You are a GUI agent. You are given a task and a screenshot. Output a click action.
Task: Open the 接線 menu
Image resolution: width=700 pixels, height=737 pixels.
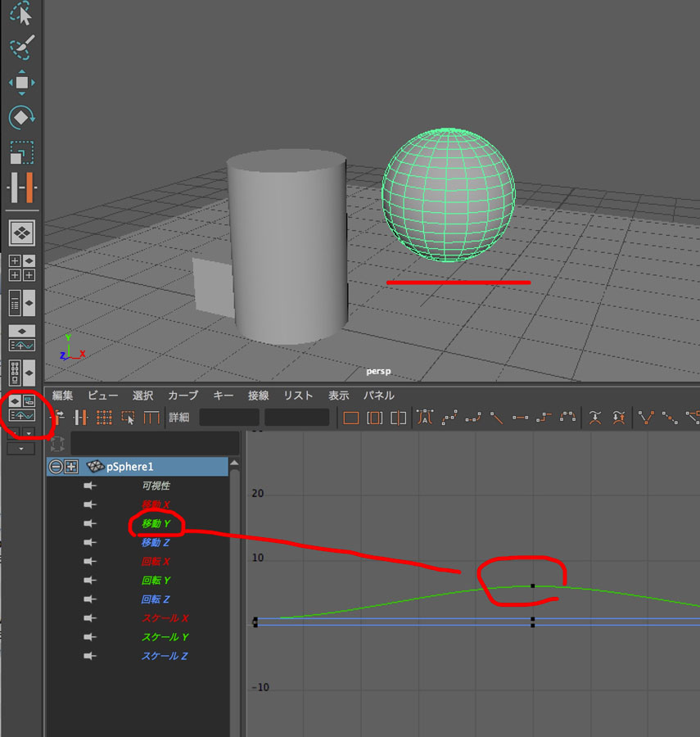pos(259,396)
